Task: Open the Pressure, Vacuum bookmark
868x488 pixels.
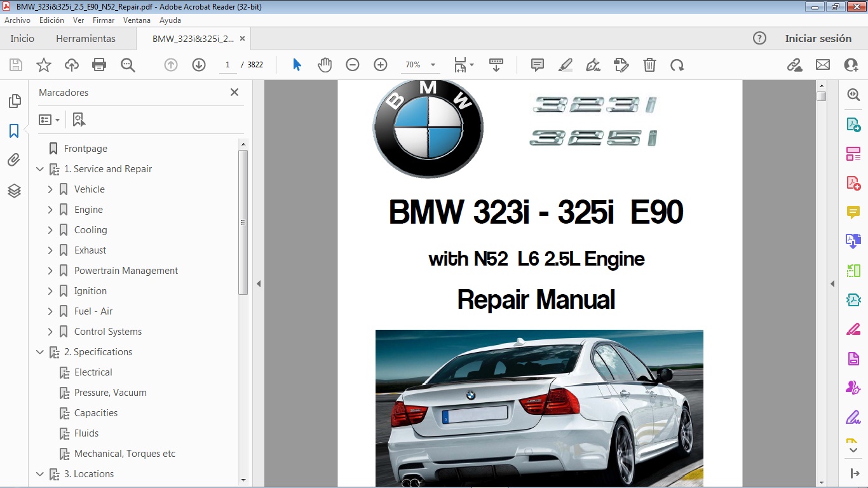Action: click(111, 393)
